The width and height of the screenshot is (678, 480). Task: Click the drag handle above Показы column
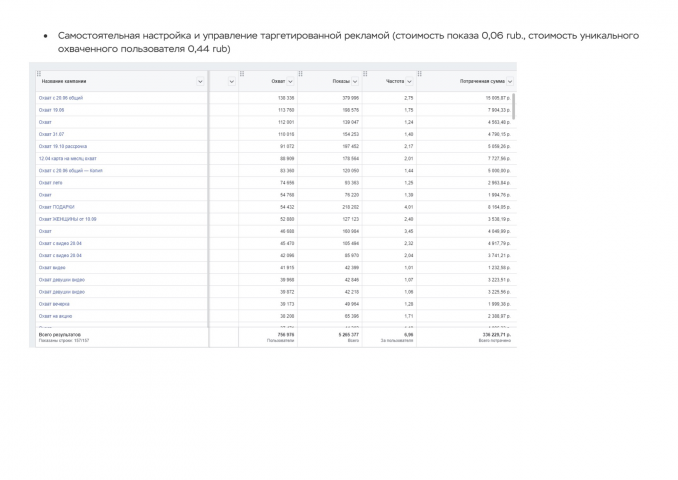point(301,74)
